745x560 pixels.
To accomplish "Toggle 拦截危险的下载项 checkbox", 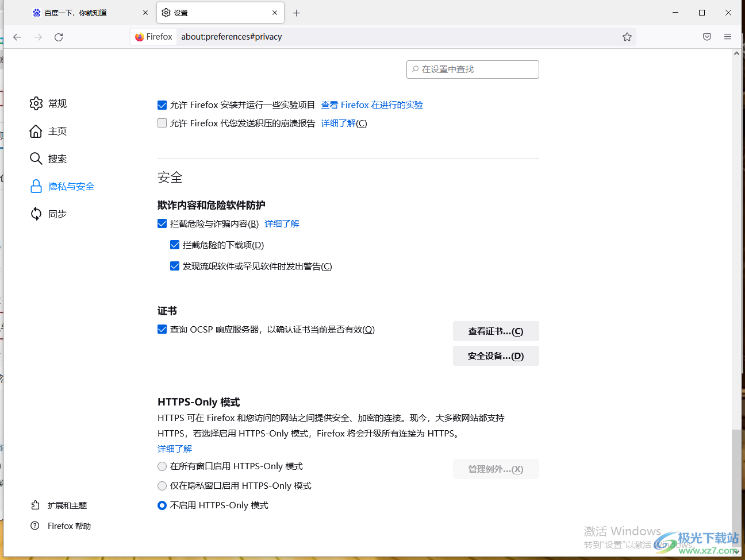I will (x=175, y=245).
